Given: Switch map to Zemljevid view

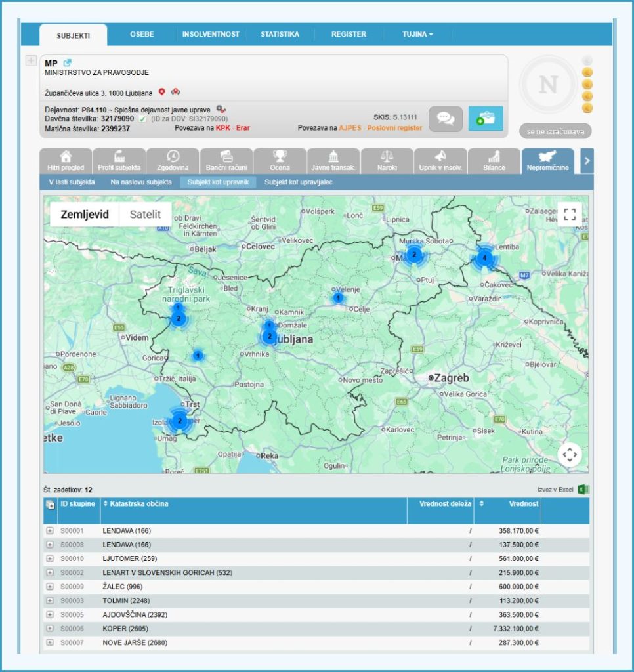Looking at the screenshot, I should [85, 215].
